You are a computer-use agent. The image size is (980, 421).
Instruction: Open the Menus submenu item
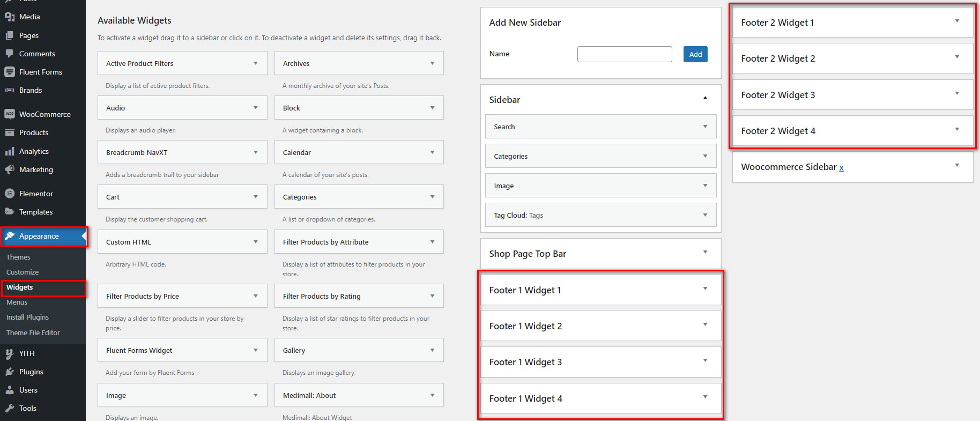point(17,302)
